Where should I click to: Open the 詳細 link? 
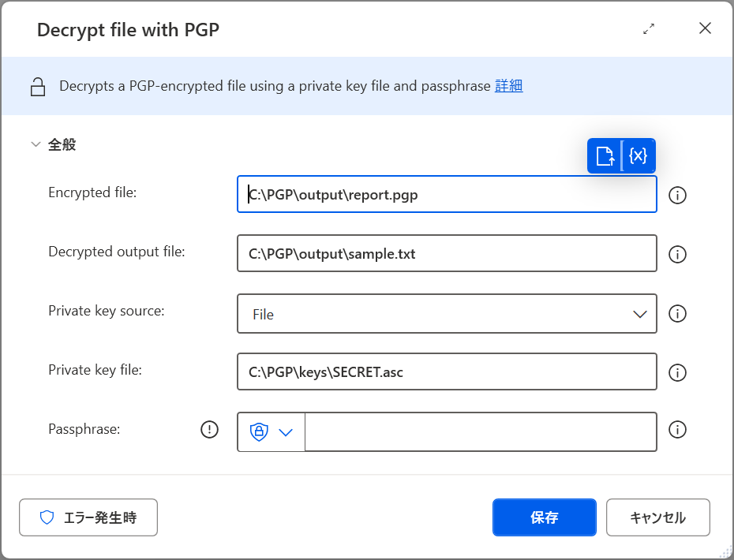(508, 86)
